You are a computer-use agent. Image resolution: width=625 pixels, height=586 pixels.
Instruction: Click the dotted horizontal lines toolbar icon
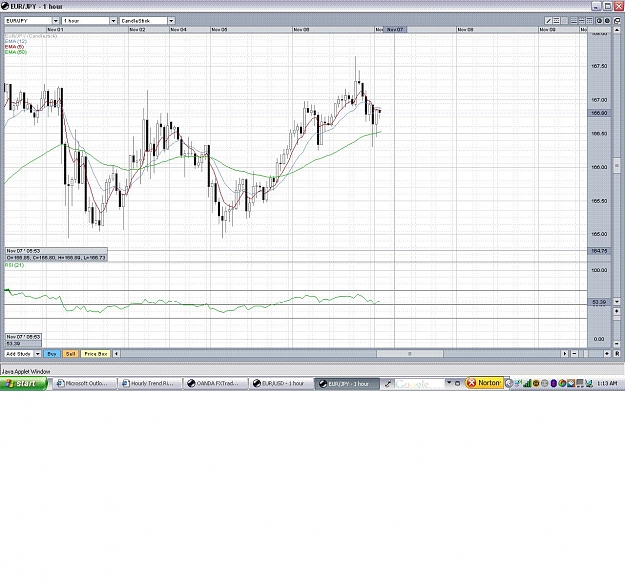click(x=556, y=21)
